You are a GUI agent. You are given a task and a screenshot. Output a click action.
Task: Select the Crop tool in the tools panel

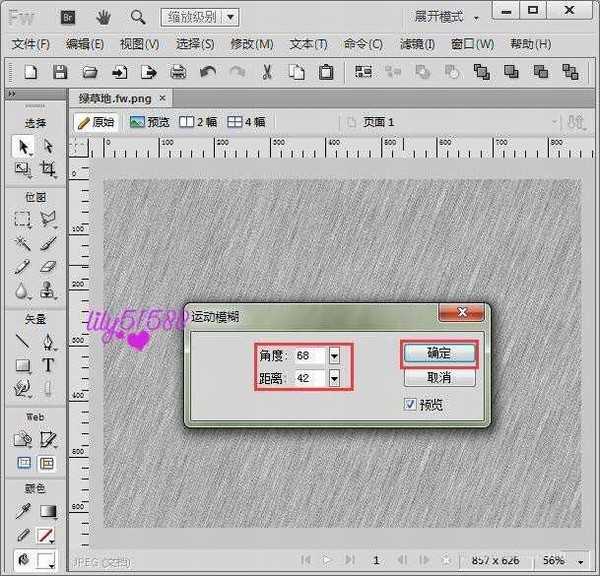[47, 171]
